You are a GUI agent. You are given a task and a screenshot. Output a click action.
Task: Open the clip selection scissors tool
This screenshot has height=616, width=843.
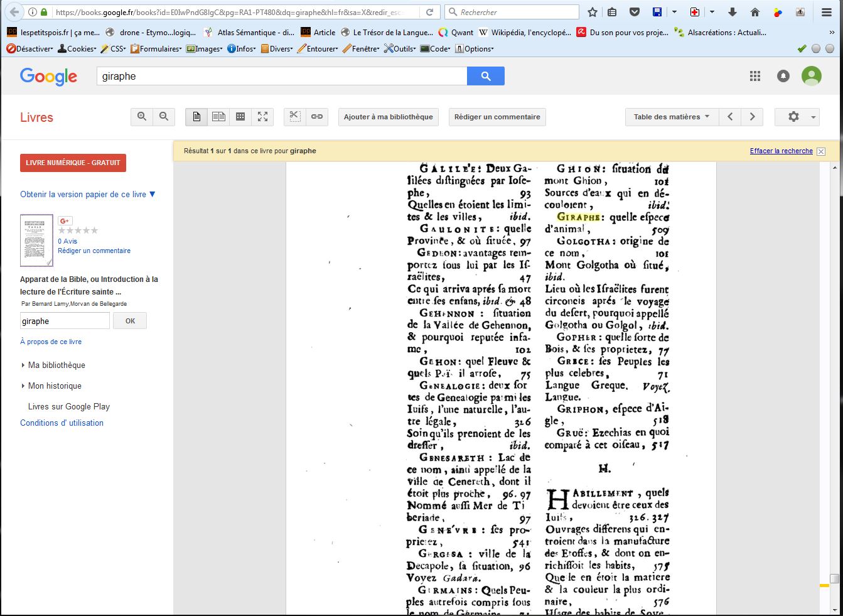(295, 117)
